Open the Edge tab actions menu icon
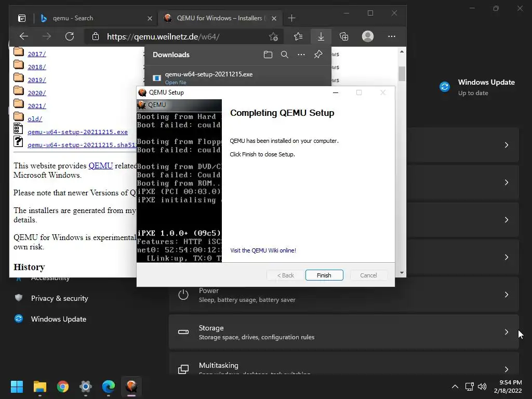The width and height of the screenshot is (532, 399). (22, 18)
